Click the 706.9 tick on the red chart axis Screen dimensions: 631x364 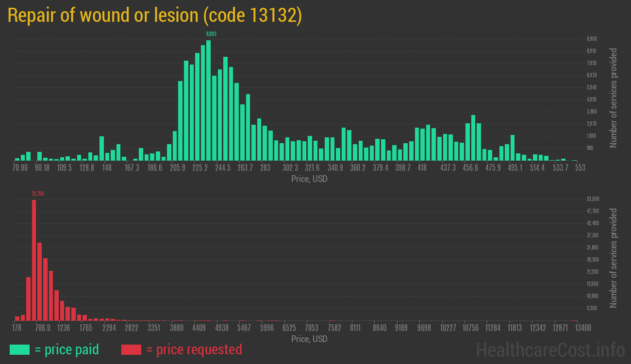point(43,328)
